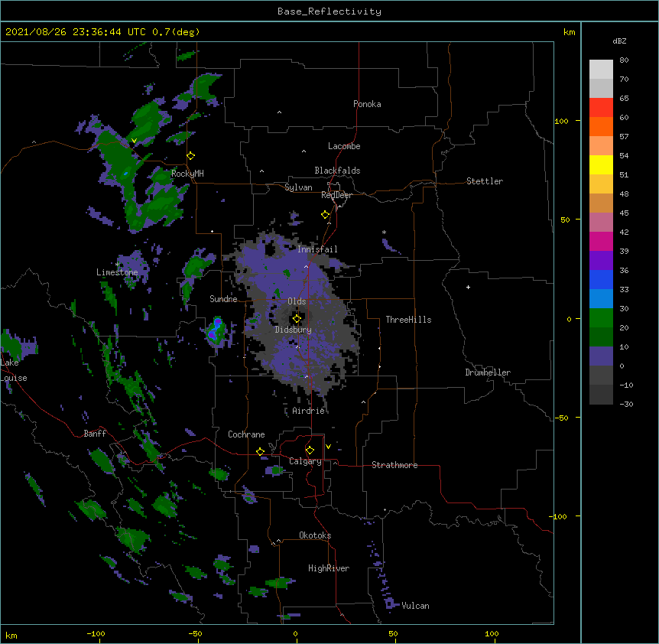
Task: Click the Vulcan town label
Action: (415, 606)
